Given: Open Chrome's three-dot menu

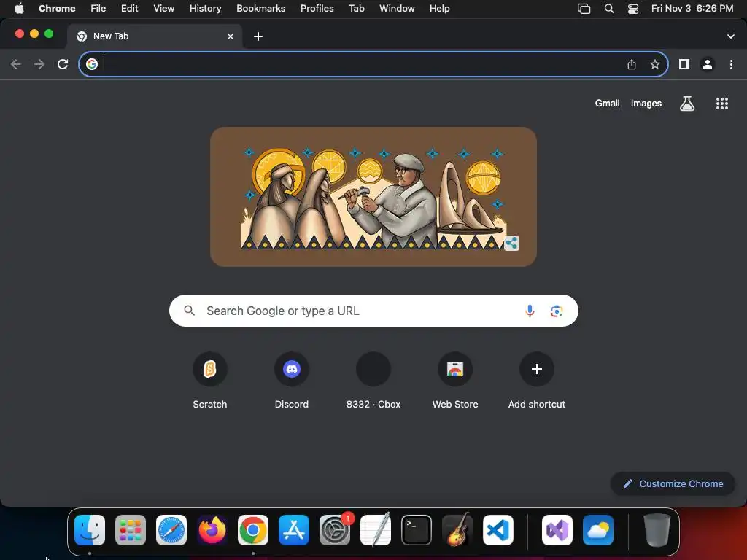Looking at the screenshot, I should (731, 64).
